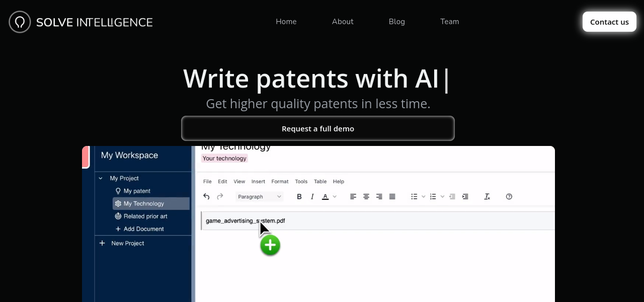Open the editor help icon
The height and width of the screenshot is (302, 644).
(509, 196)
